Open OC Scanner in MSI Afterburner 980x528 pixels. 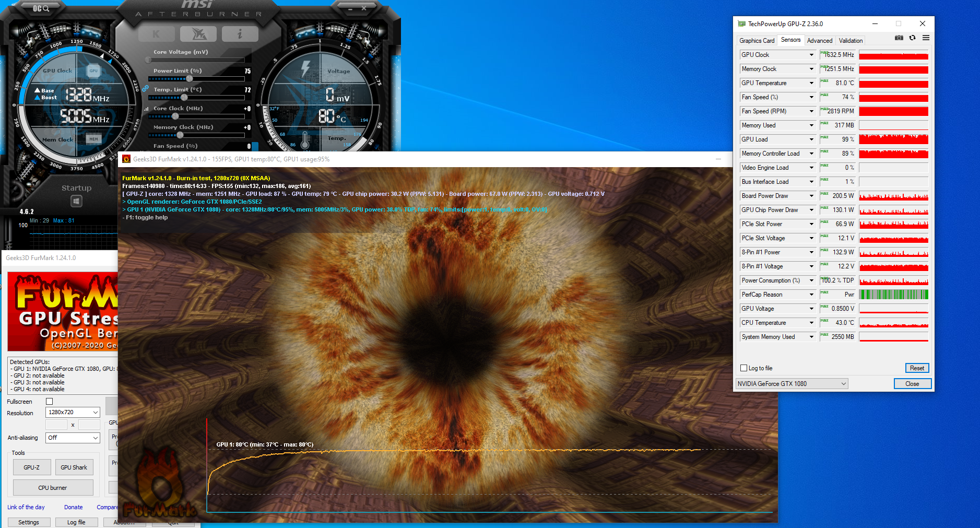41,8
